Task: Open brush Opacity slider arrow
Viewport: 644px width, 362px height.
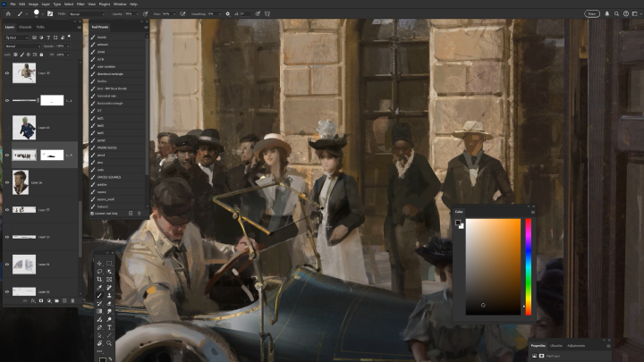Action: click(x=137, y=14)
